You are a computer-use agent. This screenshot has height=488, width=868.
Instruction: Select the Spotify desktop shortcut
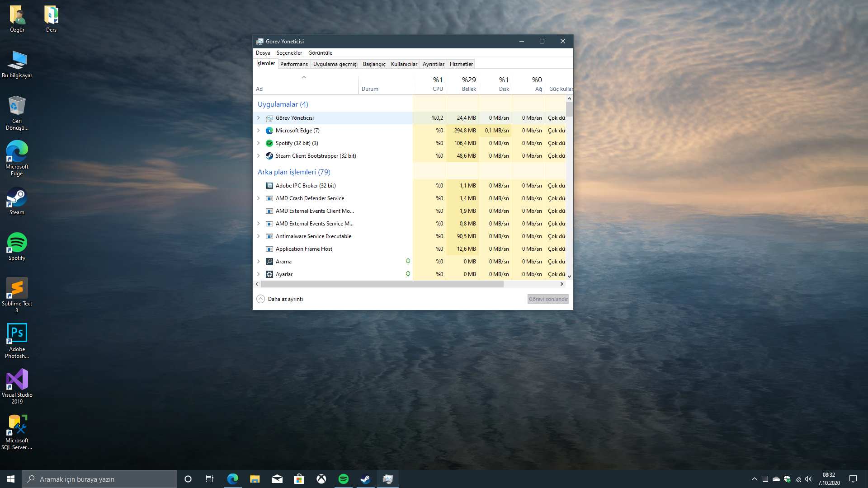point(17,247)
